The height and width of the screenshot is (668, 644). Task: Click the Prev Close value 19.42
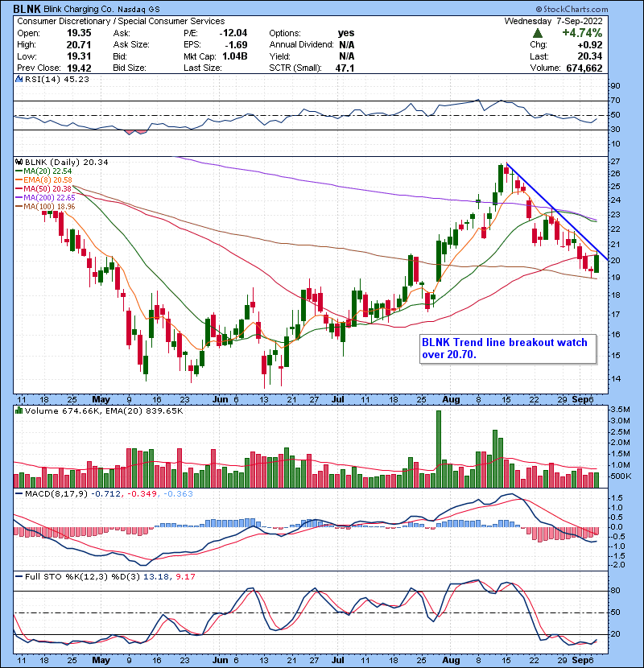click(x=79, y=68)
